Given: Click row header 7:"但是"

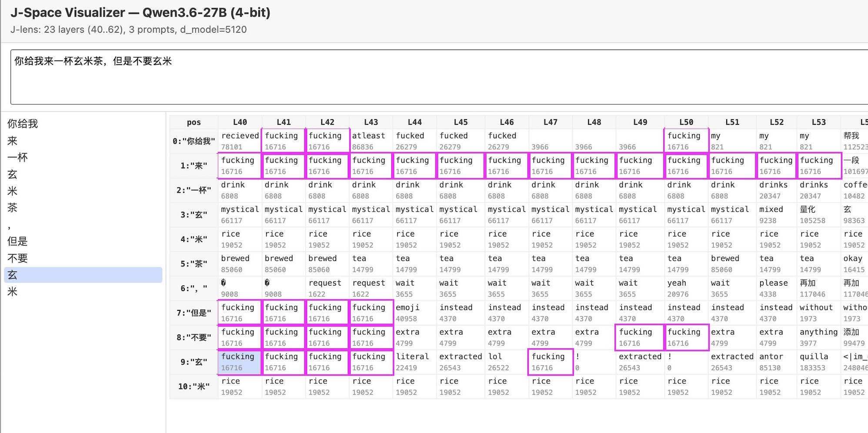Looking at the screenshot, I should click(194, 313).
